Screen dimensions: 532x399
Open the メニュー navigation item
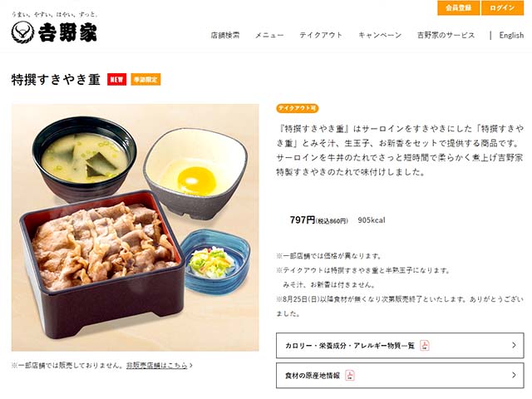pos(269,35)
